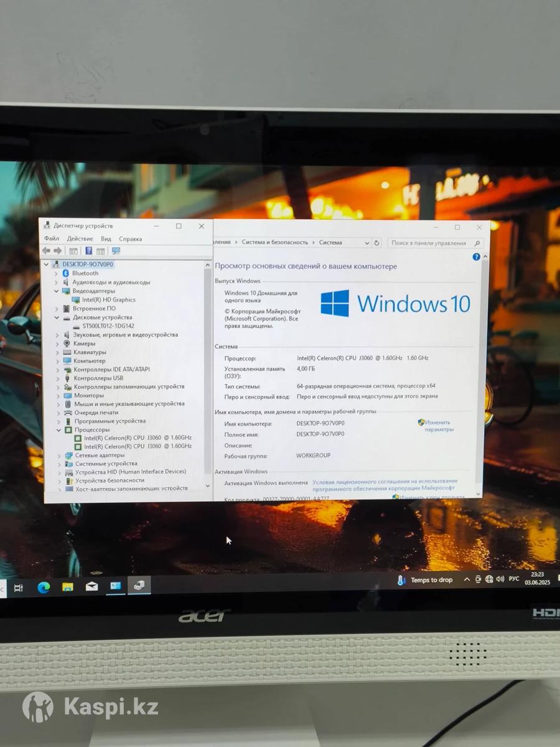Open Условия лицензионного соглашения link
This screenshot has width=560, height=747.
[x=385, y=484]
